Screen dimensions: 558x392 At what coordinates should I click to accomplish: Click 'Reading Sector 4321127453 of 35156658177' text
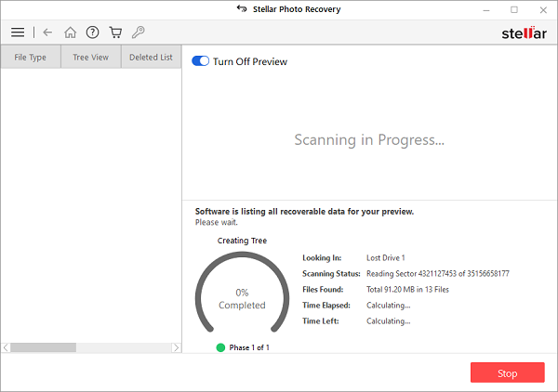pos(438,274)
